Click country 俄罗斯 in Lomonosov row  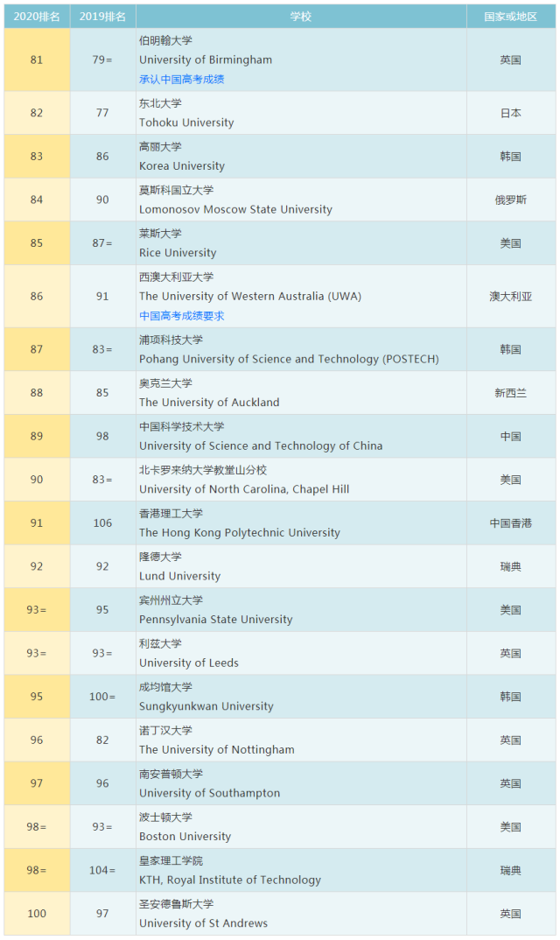coord(511,200)
